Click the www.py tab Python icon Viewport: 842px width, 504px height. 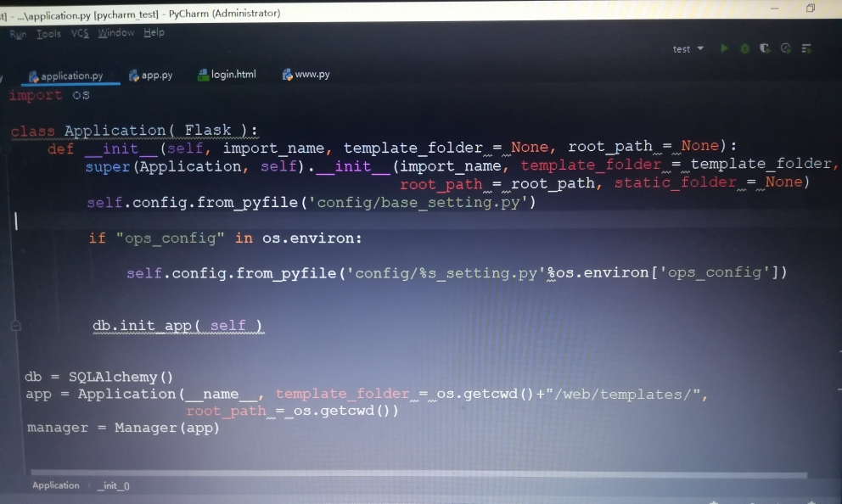tap(287, 75)
